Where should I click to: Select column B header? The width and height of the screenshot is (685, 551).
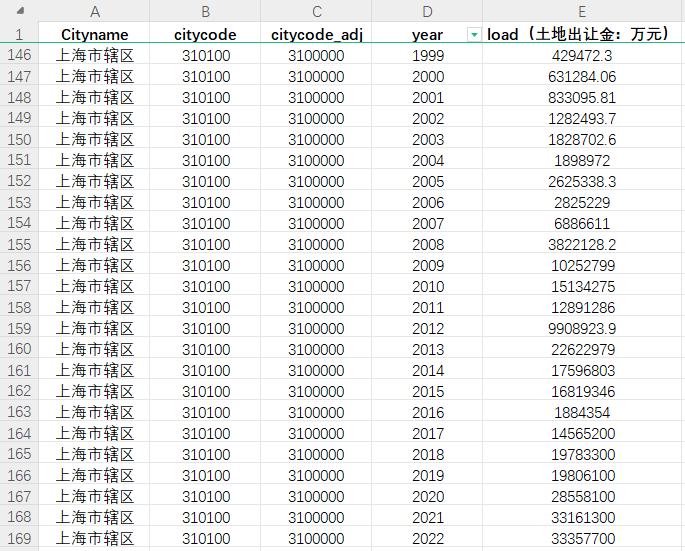pos(205,12)
